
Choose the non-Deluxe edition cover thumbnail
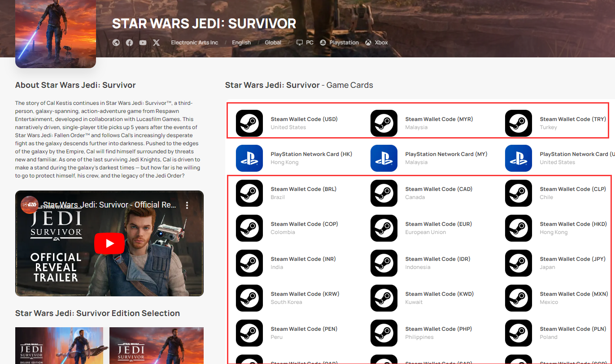157,345
